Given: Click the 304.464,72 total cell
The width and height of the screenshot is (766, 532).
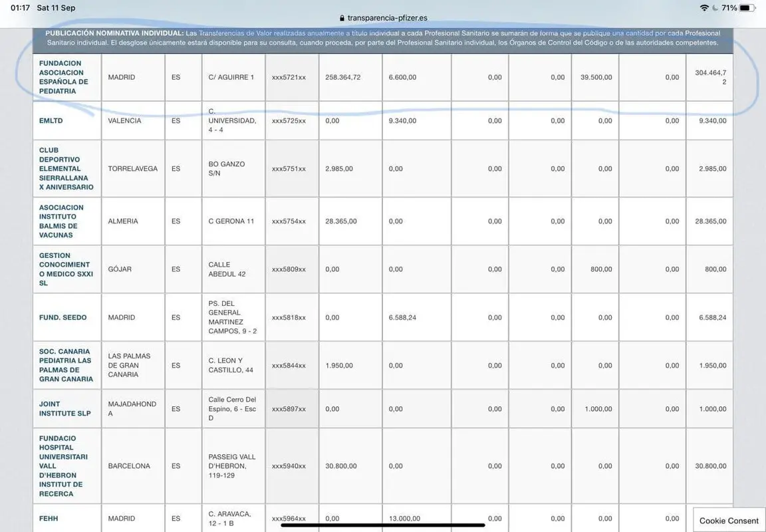Looking at the screenshot, I should click(709, 77).
